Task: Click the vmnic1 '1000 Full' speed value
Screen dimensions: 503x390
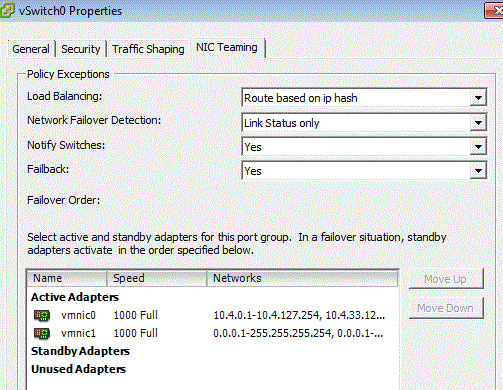Action: point(136,333)
